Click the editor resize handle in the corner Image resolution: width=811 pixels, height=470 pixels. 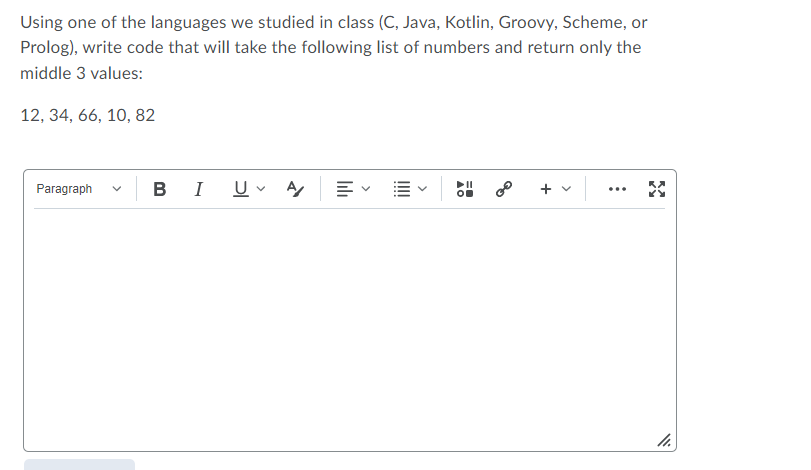click(664, 441)
